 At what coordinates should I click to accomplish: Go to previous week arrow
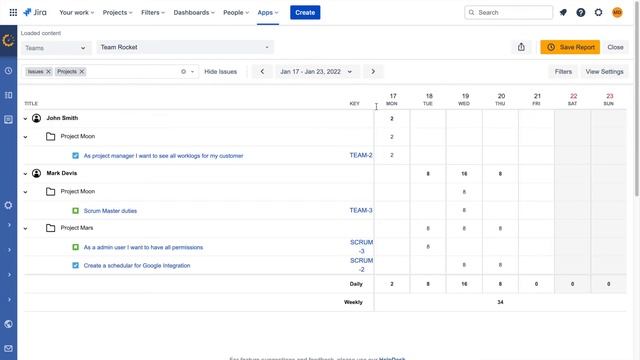click(x=262, y=71)
